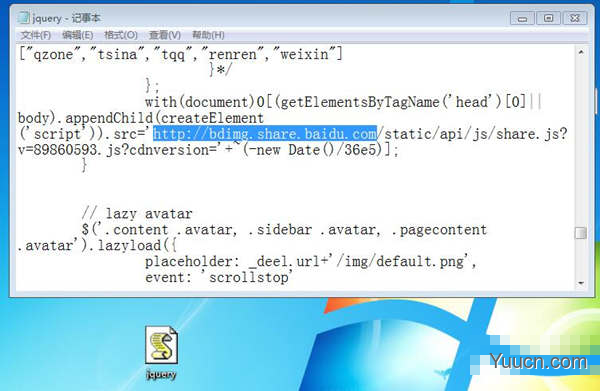
Task: Click the highlighted bdimg.share.baidu.com URL text
Action: coord(265,134)
